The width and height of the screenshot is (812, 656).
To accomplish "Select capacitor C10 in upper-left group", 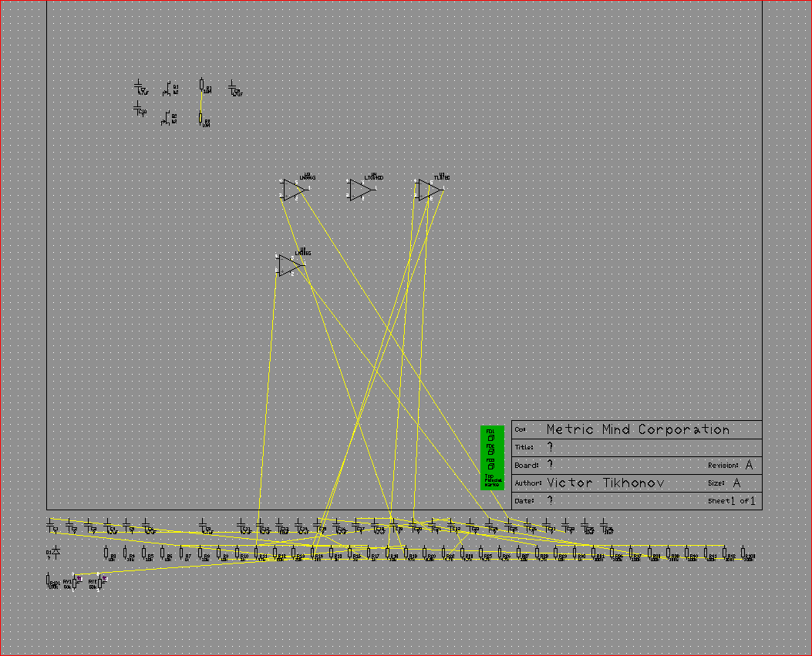I will (139, 108).
